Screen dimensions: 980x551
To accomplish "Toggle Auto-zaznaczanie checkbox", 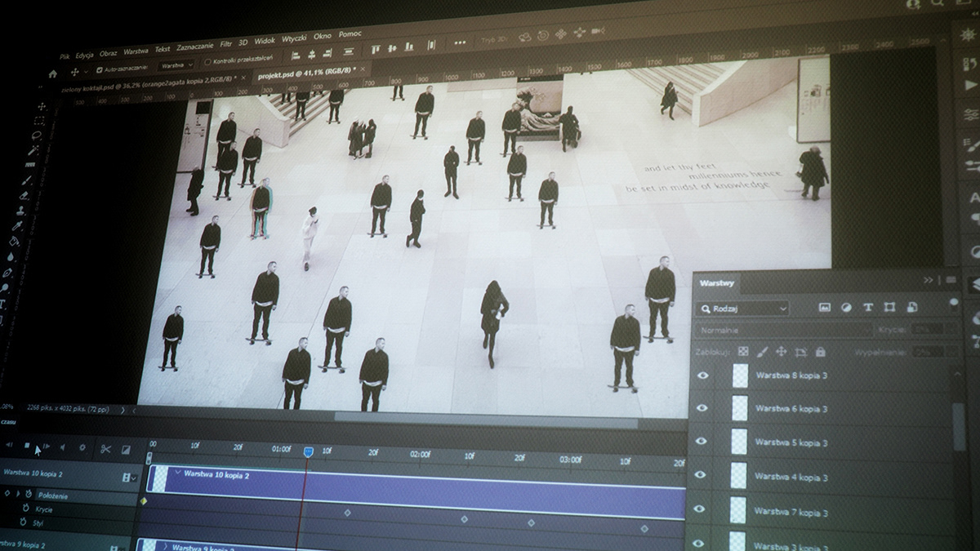I will 99,69.
